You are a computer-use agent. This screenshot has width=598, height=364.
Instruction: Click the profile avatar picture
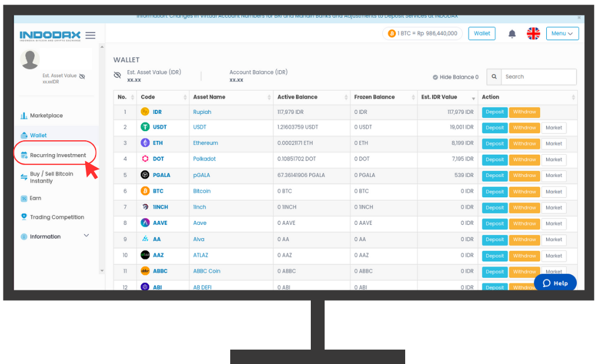click(30, 59)
